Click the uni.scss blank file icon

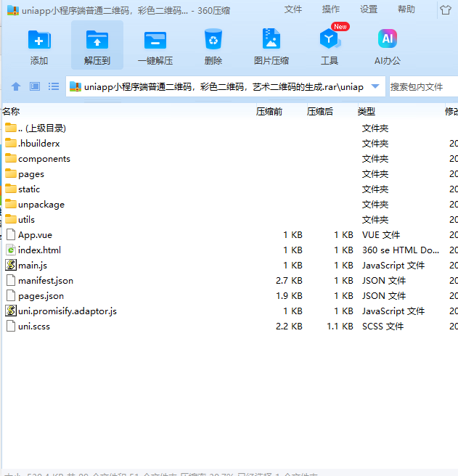11,326
